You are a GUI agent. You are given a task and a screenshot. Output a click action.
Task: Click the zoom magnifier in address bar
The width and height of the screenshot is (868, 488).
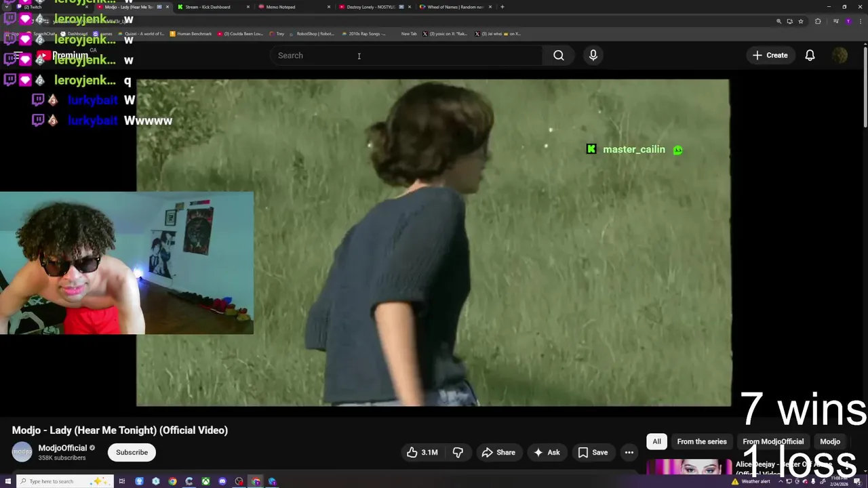click(778, 21)
